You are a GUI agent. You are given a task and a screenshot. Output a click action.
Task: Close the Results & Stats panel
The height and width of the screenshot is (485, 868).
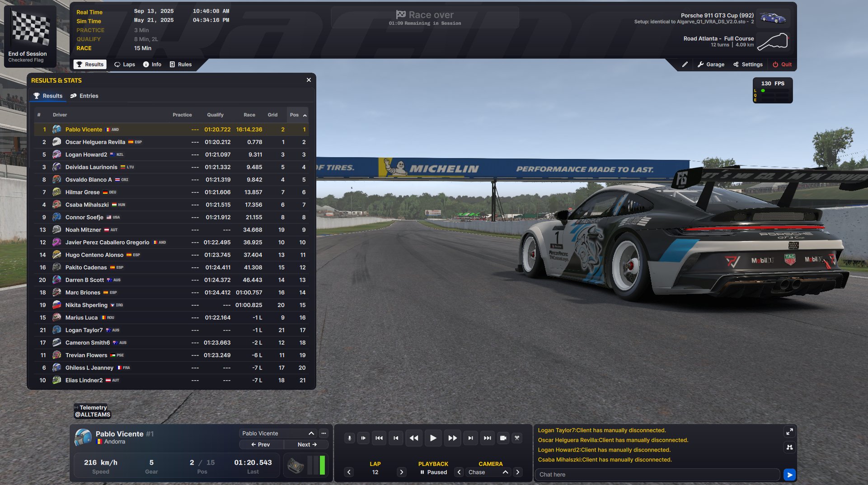309,80
